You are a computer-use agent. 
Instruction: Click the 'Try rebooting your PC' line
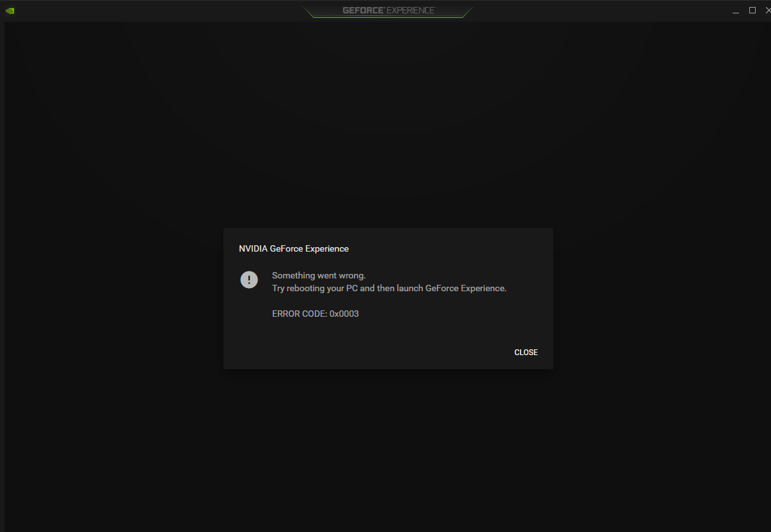pyautogui.click(x=389, y=288)
